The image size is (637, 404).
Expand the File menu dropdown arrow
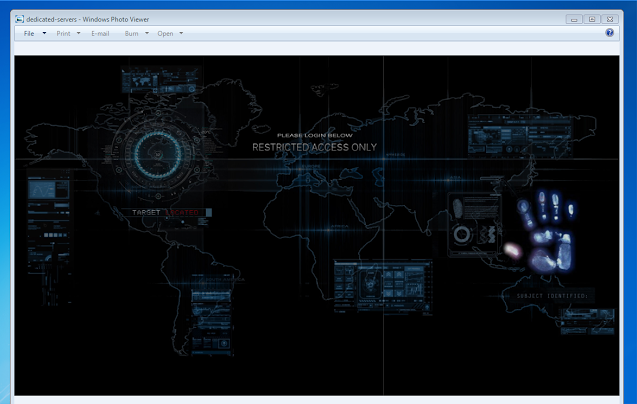point(44,33)
